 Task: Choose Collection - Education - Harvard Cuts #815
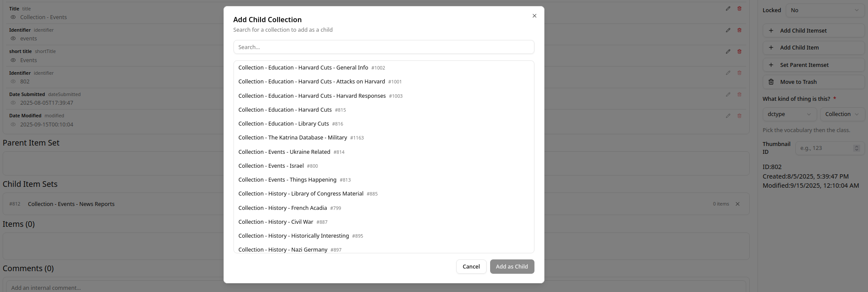pyautogui.click(x=384, y=110)
